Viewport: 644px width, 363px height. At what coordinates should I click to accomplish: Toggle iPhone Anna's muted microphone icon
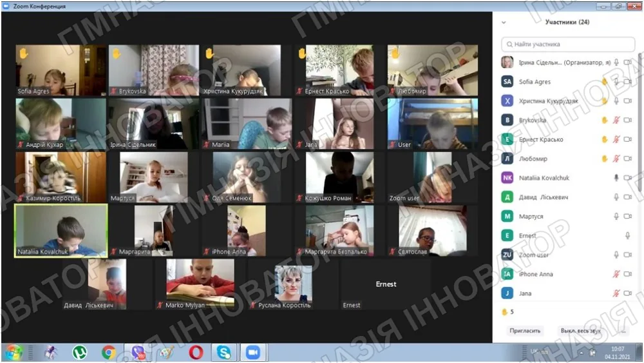616,274
